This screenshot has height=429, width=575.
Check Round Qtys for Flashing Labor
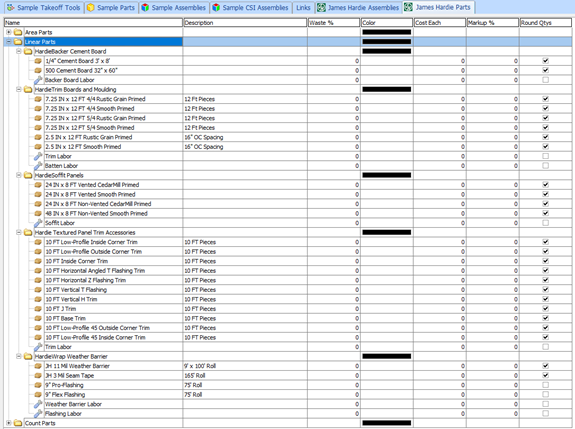[x=545, y=414]
